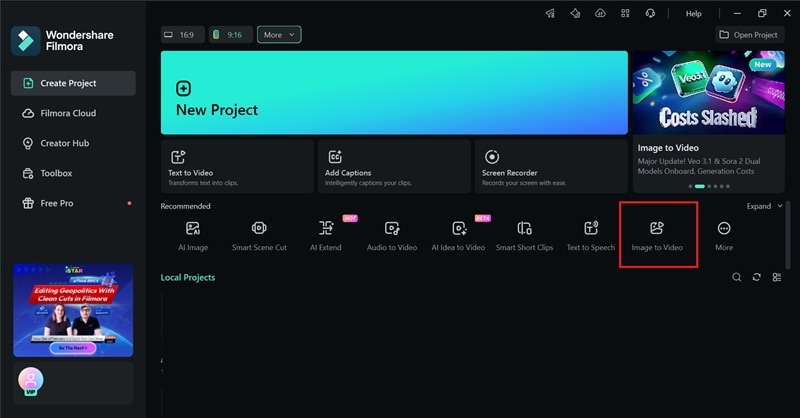Screen dimensions: 800x418
Task: Click the Open Project button
Action: click(x=749, y=35)
